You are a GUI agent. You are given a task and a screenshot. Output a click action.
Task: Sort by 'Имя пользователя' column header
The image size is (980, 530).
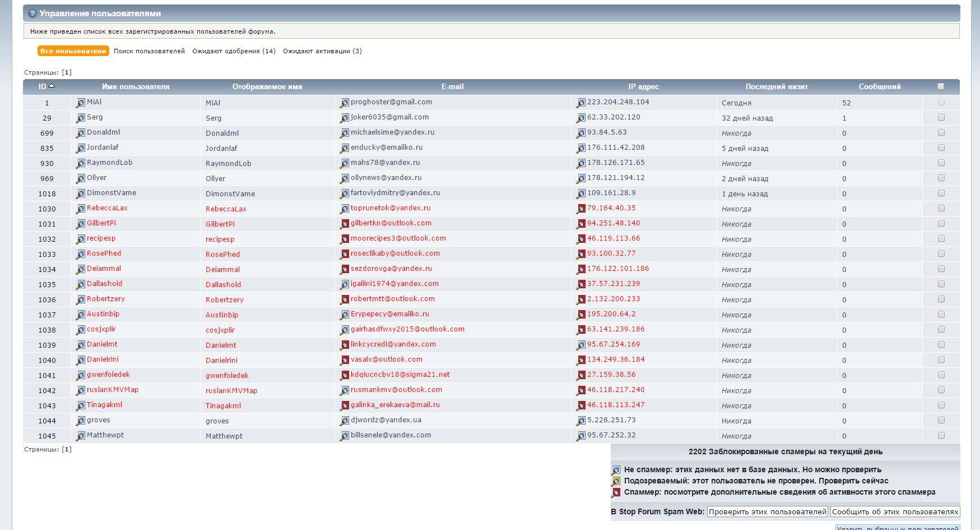[x=136, y=87]
